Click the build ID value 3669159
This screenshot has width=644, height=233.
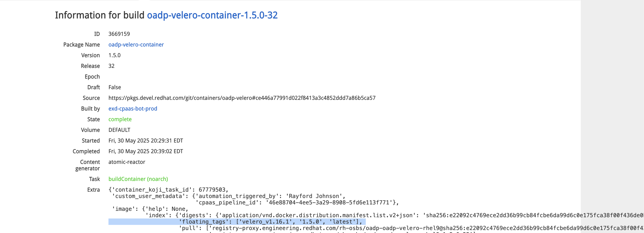point(119,34)
